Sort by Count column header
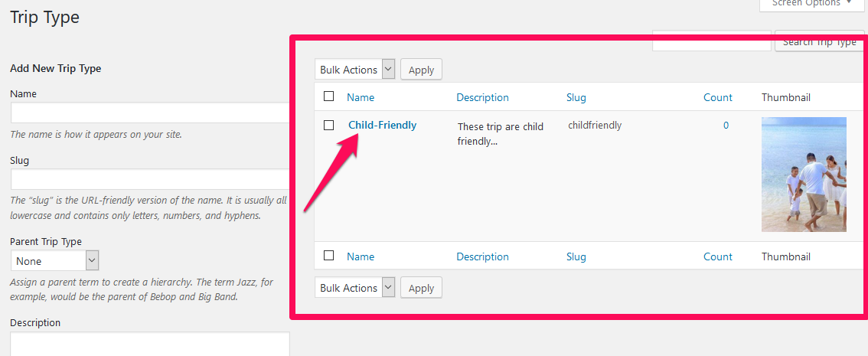868x356 pixels. (718, 97)
